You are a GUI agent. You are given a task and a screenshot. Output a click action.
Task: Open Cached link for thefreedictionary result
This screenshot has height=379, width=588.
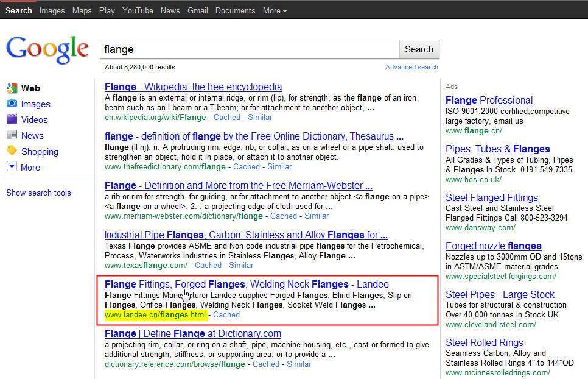247,166
